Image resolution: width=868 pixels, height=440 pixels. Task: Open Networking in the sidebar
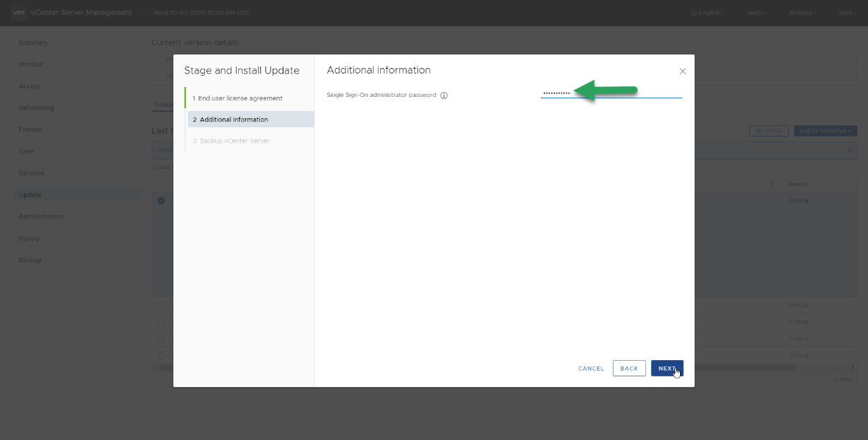pos(36,108)
